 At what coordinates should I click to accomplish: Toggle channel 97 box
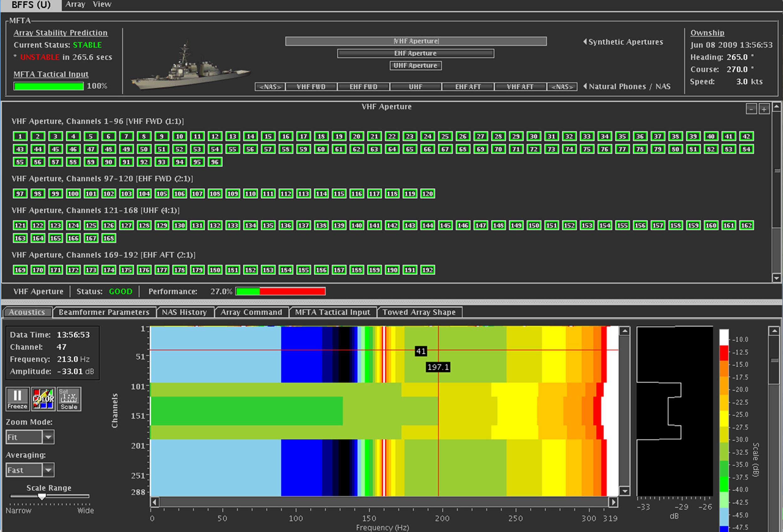pyautogui.click(x=20, y=194)
